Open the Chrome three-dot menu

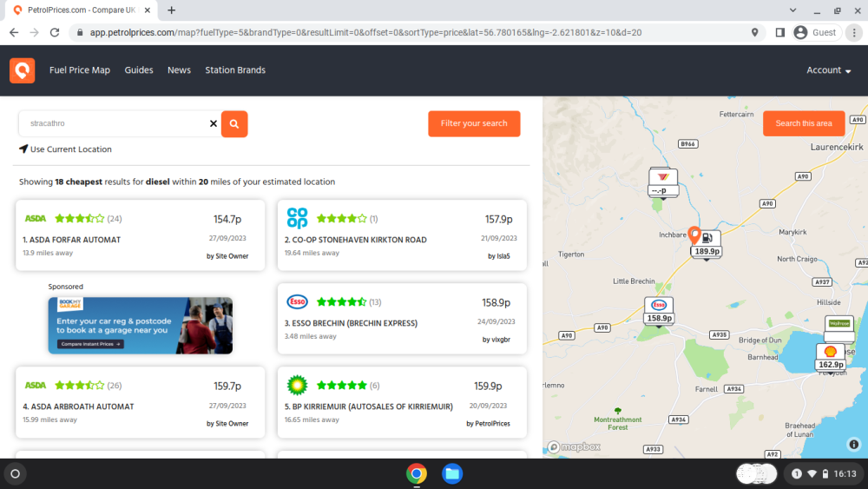[x=854, y=33]
